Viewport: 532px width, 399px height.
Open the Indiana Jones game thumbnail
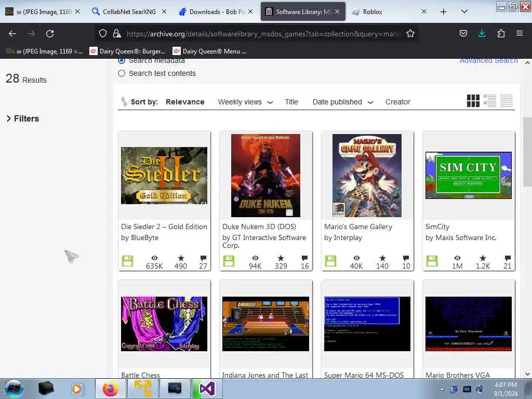(x=265, y=324)
